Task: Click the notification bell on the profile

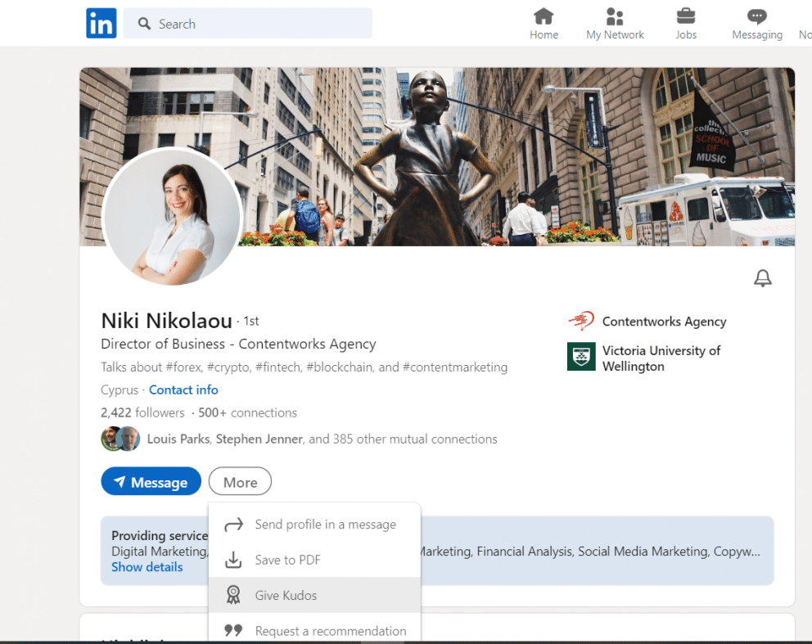Action: tap(762, 277)
